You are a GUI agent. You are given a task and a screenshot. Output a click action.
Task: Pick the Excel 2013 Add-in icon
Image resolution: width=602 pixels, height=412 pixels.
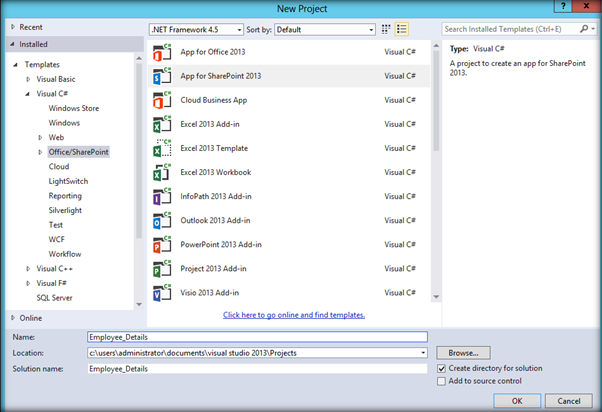pos(162,124)
